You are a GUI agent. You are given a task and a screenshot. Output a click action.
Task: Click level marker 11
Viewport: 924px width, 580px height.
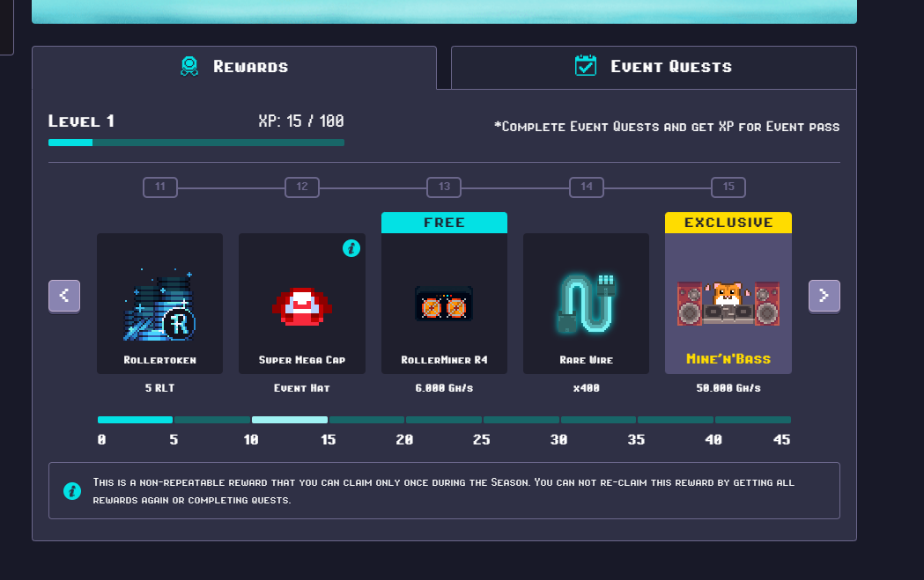160,187
